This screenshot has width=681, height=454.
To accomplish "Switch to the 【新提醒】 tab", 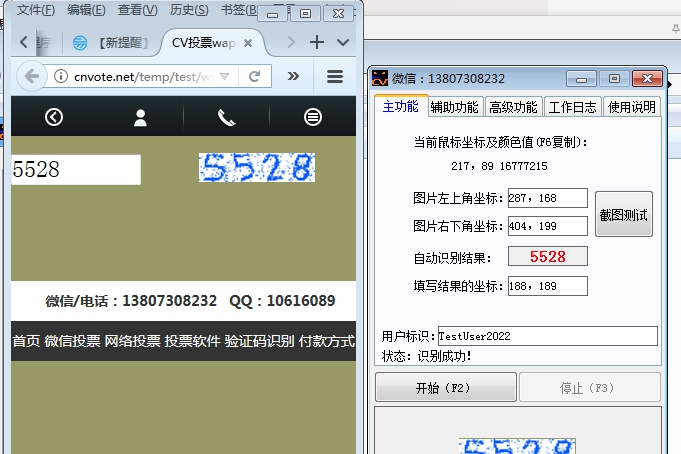I will (x=110, y=43).
